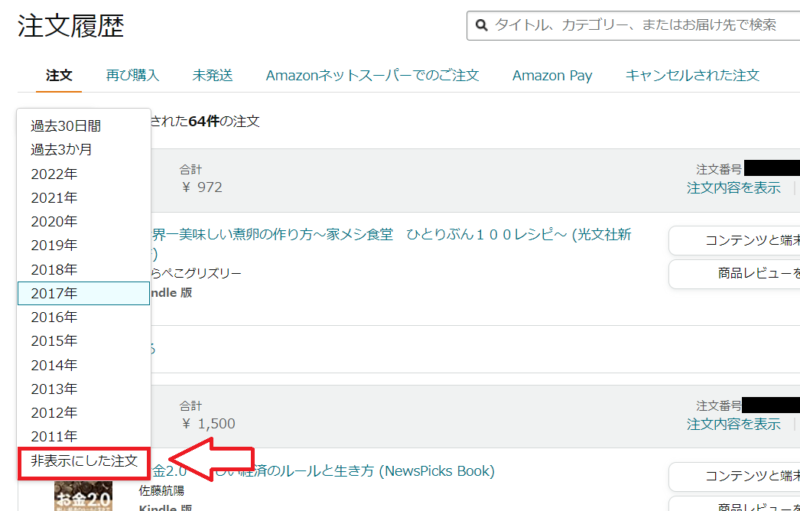Click the 注文履歴 page heading
Screen dimensions: 800x511
click(x=70, y=25)
